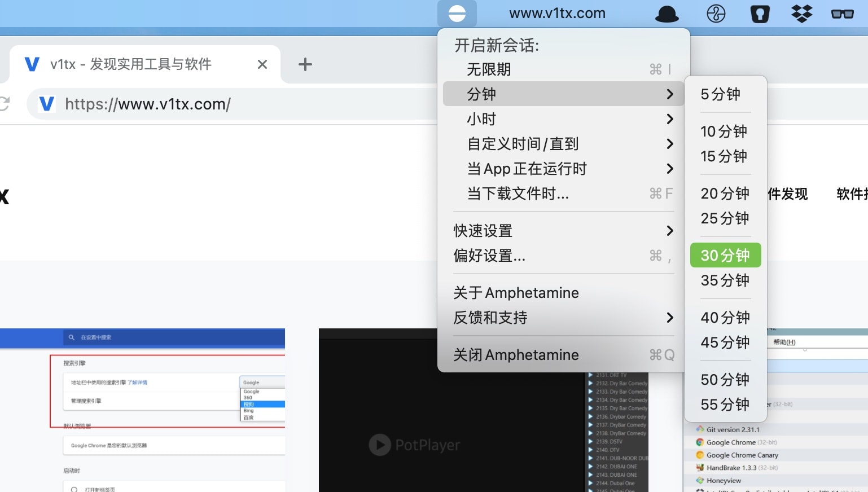This screenshot has height=492, width=868.
Task: Select 45 分钟 duration
Action: [726, 342]
